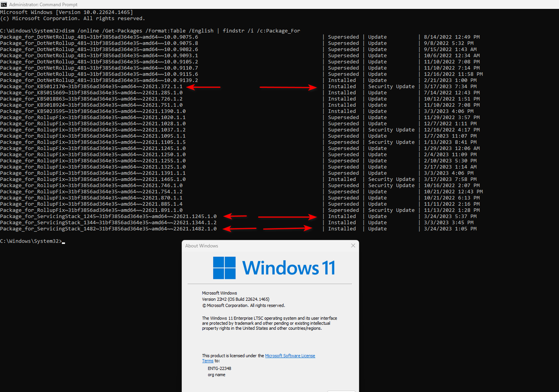Screen dimensions: 559x392
Task: Click RollupFix package version 22621.1020.1.1
Action: coord(93,117)
